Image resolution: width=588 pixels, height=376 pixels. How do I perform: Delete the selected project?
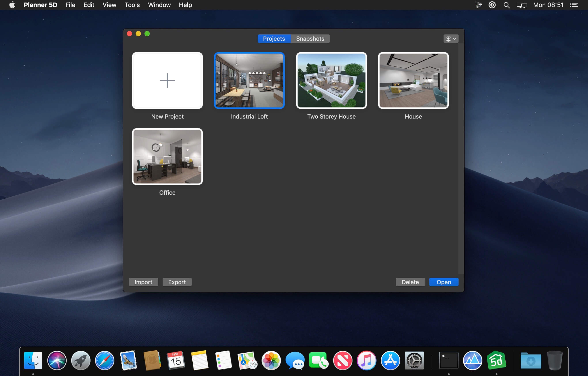click(x=410, y=282)
